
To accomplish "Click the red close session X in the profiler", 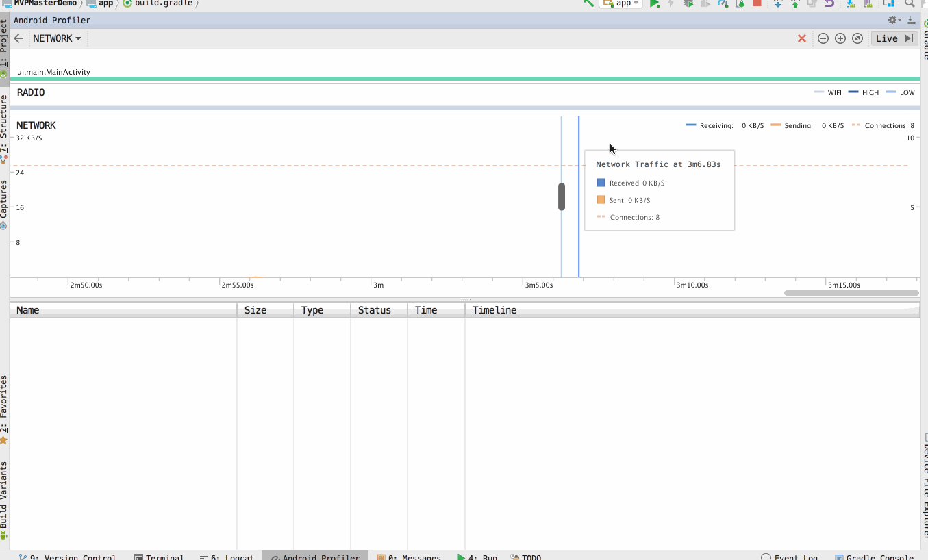I will pos(802,38).
